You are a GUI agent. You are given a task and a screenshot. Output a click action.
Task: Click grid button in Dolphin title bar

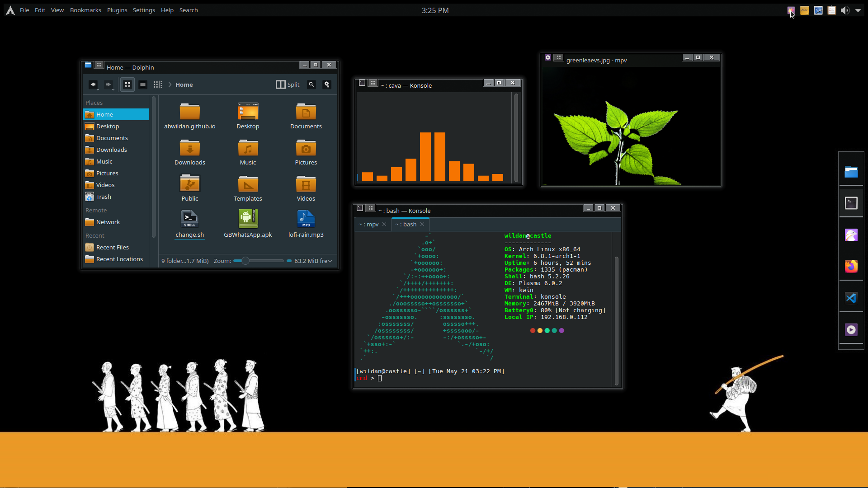(x=99, y=65)
